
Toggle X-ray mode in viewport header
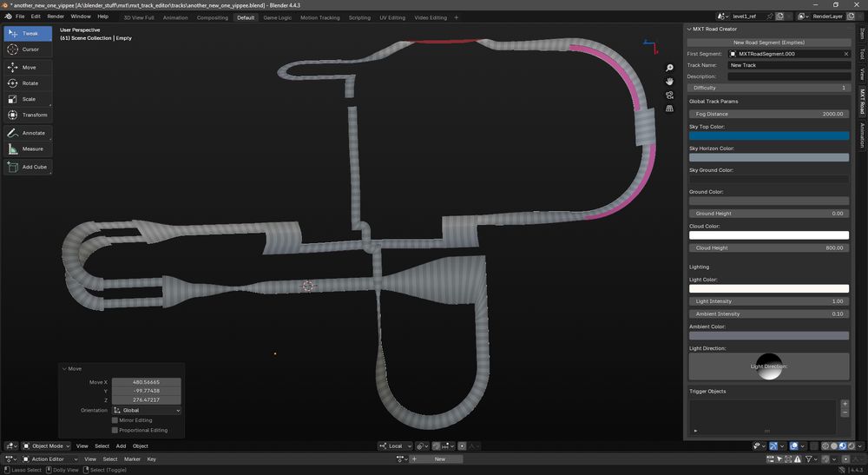coord(814,446)
